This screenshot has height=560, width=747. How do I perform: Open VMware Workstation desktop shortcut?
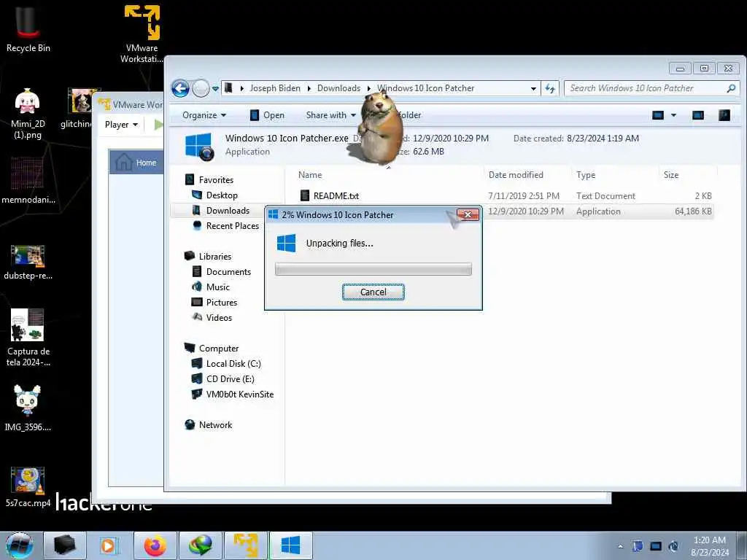142,34
